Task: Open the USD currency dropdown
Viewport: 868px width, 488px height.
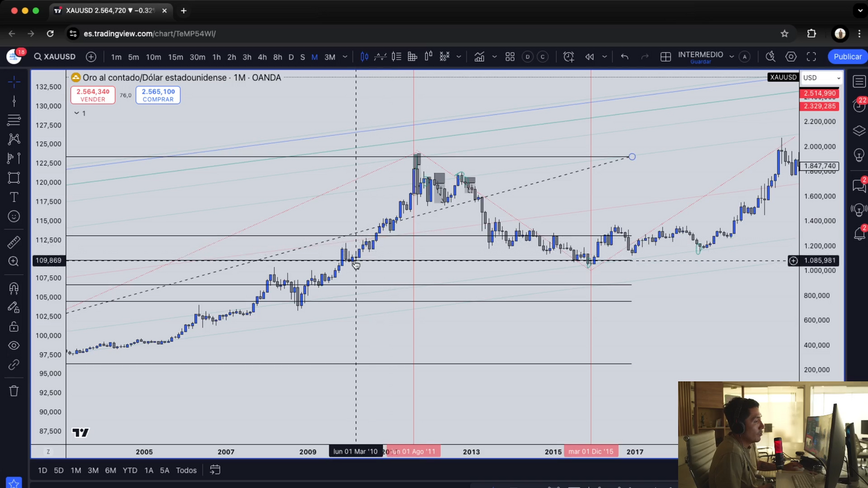Action: pyautogui.click(x=822, y=78)
